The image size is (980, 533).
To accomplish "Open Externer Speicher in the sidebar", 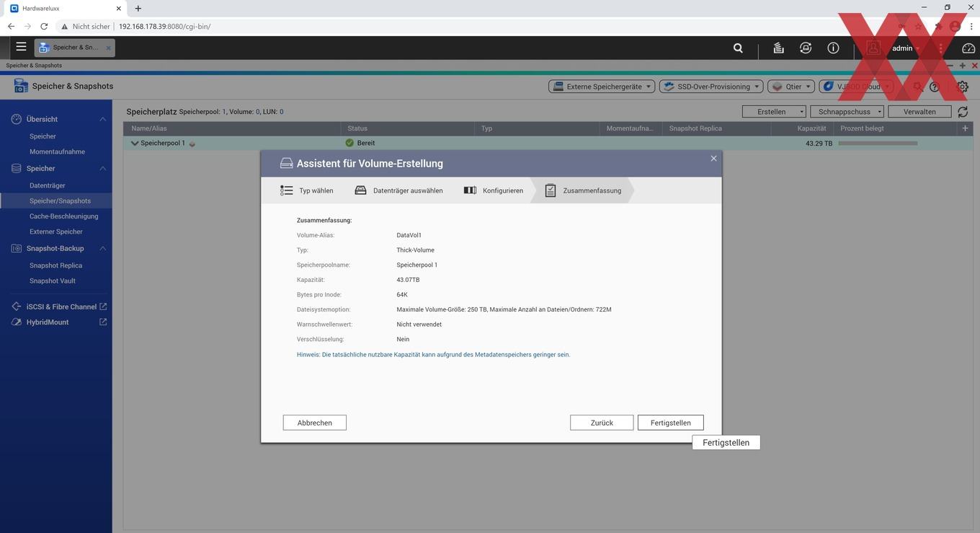I will tap(56, 232).
